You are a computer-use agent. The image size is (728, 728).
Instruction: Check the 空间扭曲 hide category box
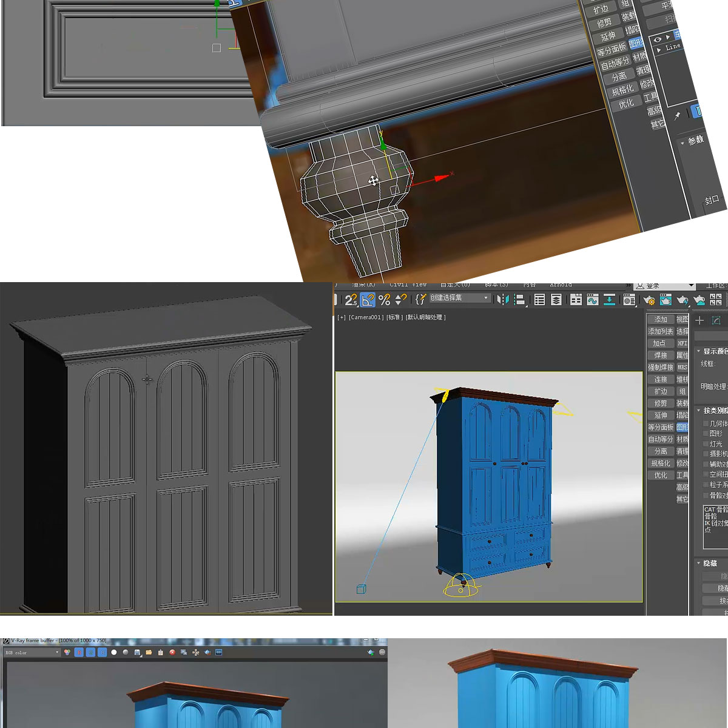point(706,474)
